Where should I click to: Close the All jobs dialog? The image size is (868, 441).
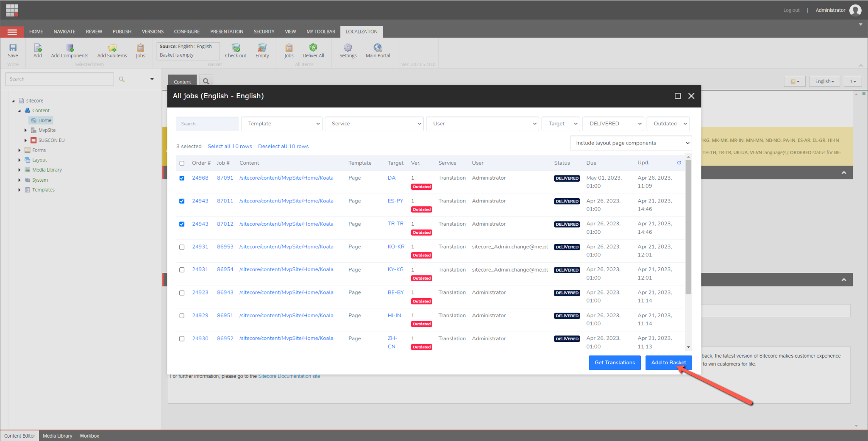click(x=691, y=96)
